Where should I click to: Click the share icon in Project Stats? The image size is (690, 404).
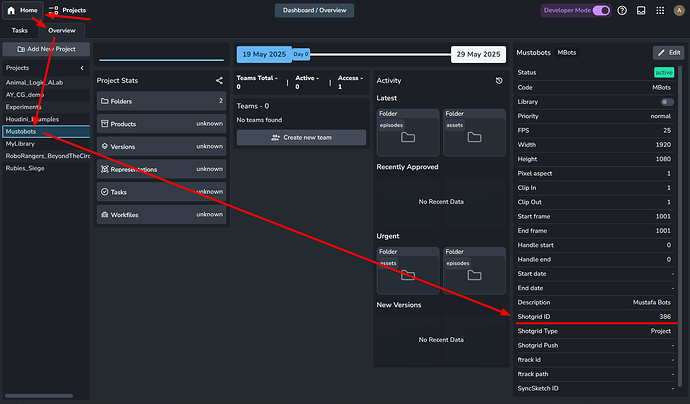(219, 81)
